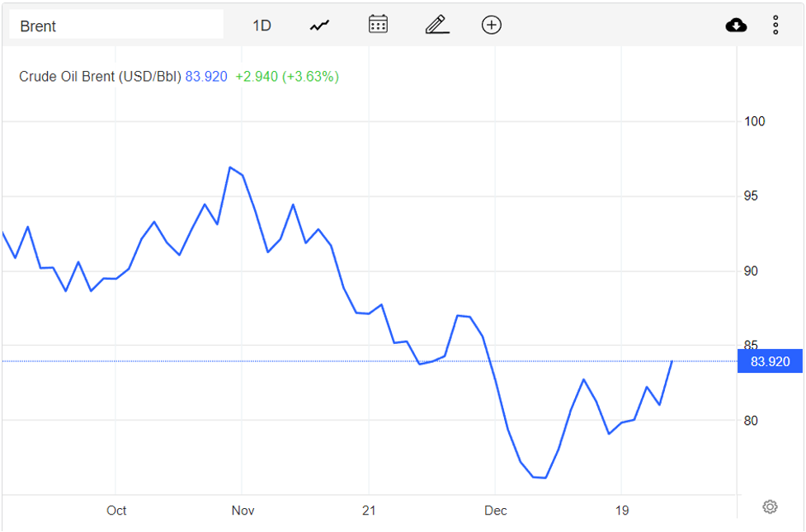Screen dimensions: 806x532
Task: Click the plus icon to add comparison
Action: [x=492, y=25]
